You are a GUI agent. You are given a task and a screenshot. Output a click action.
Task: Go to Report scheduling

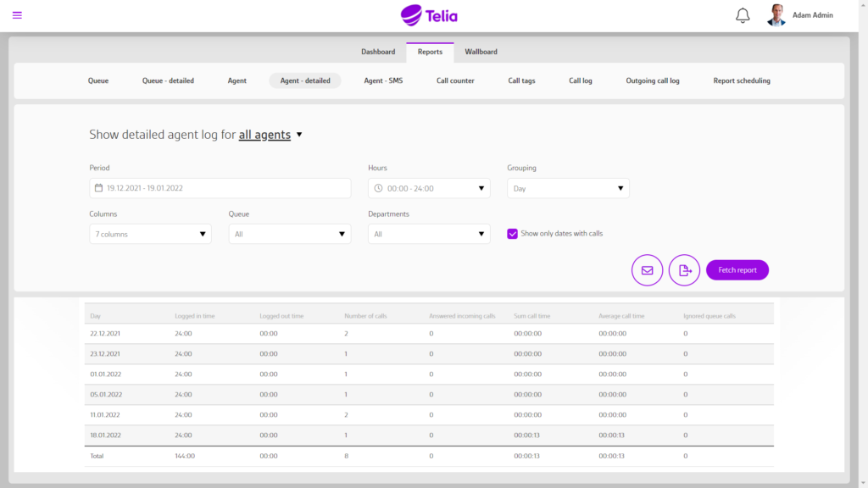pos(741,81)
